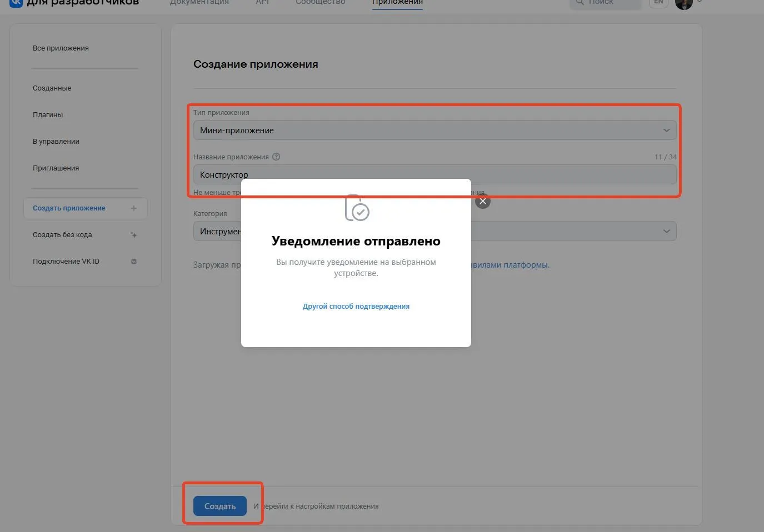Open the правилами платформы link
The height and width of the screenshot is (532, 764).
coord(510,265)
